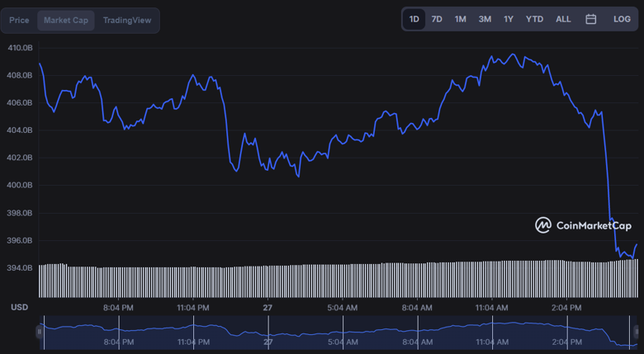Viewport: 644px width, 354px height.
Task: Open the TradingView tab
Action: [x=127, y=20]
